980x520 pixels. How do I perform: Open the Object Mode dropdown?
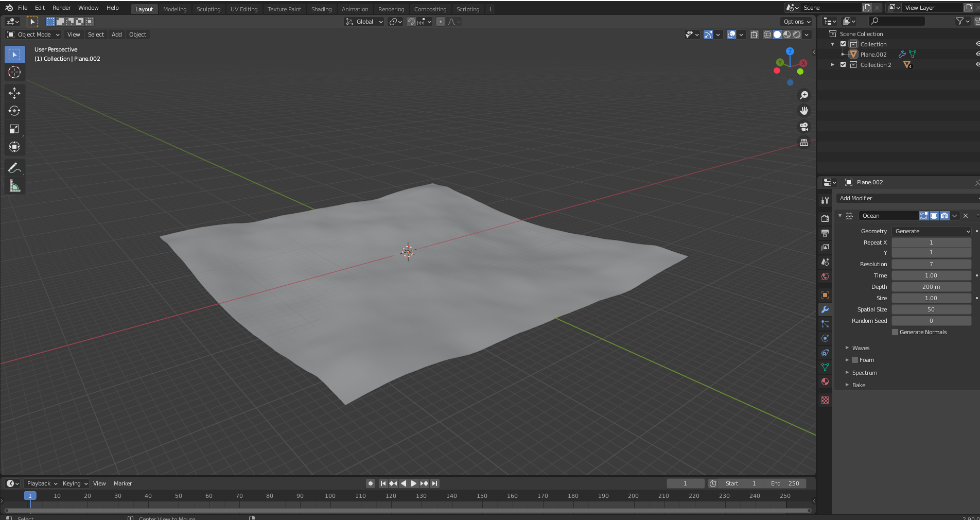tap(33, 34)
